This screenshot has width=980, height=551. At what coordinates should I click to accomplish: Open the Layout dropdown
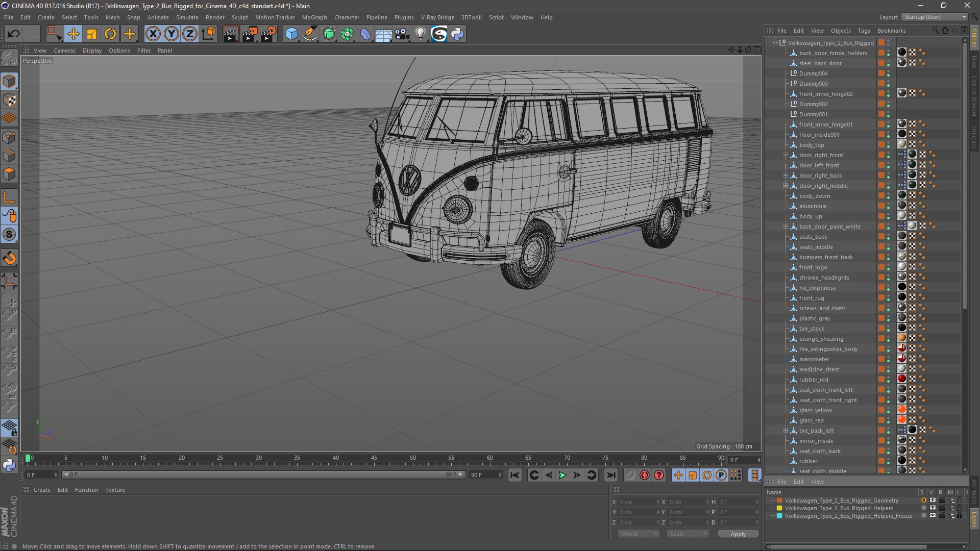(x=935, y=17)
